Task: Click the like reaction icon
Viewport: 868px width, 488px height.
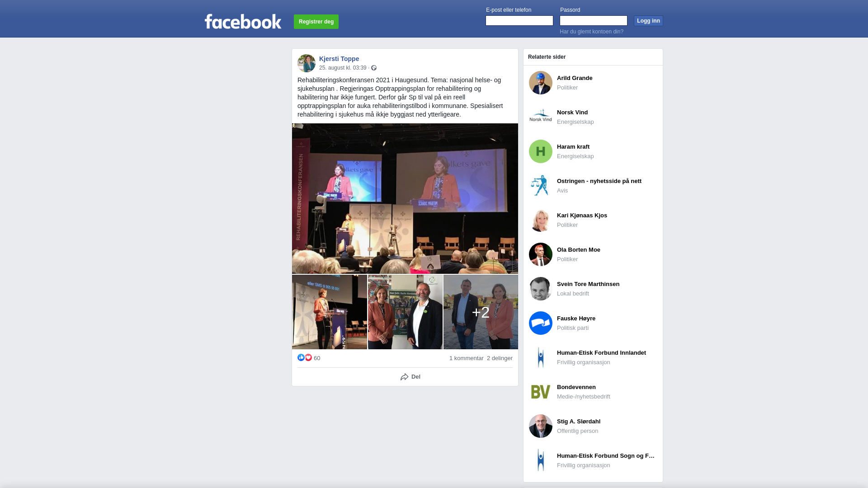Action: point(301,357)
